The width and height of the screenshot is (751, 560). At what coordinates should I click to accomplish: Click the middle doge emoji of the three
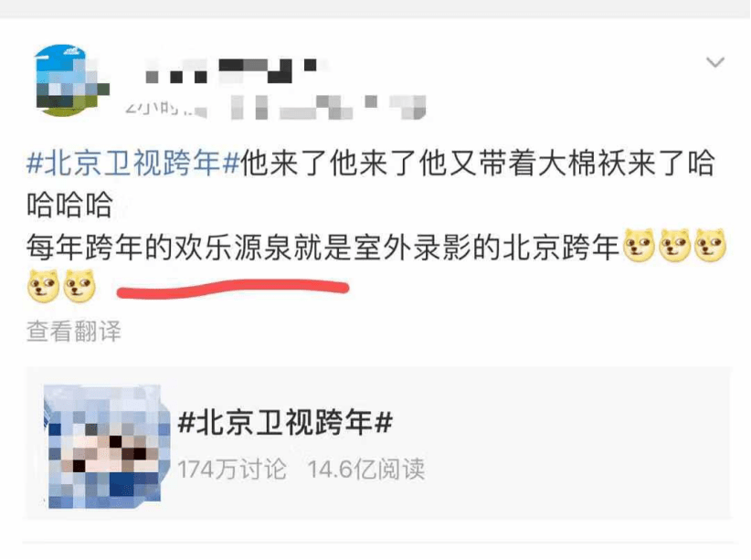675,245
